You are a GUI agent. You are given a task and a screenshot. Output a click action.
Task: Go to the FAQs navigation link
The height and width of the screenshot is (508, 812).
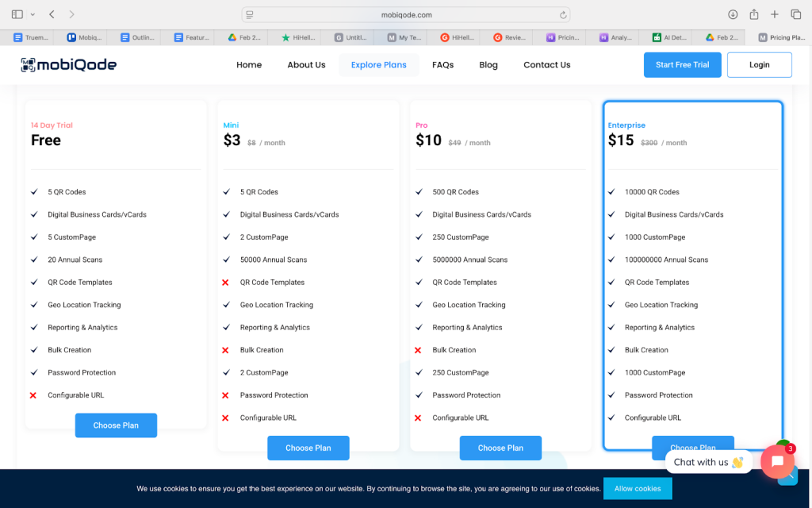442,65
